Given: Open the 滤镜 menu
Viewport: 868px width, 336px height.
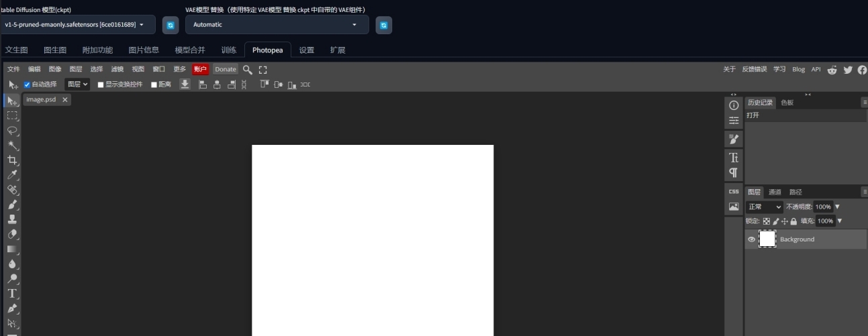Looking at the screenshot, I should [x=117, y=69].
